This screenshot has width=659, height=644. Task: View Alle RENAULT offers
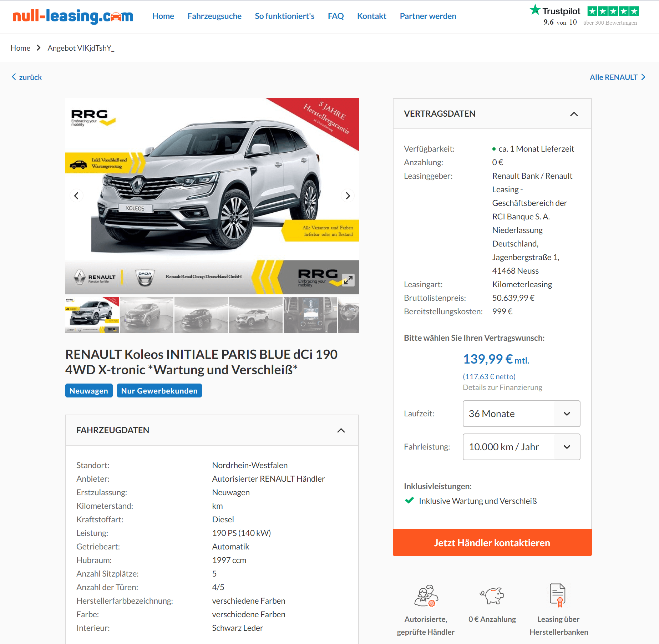coord(618,77)
